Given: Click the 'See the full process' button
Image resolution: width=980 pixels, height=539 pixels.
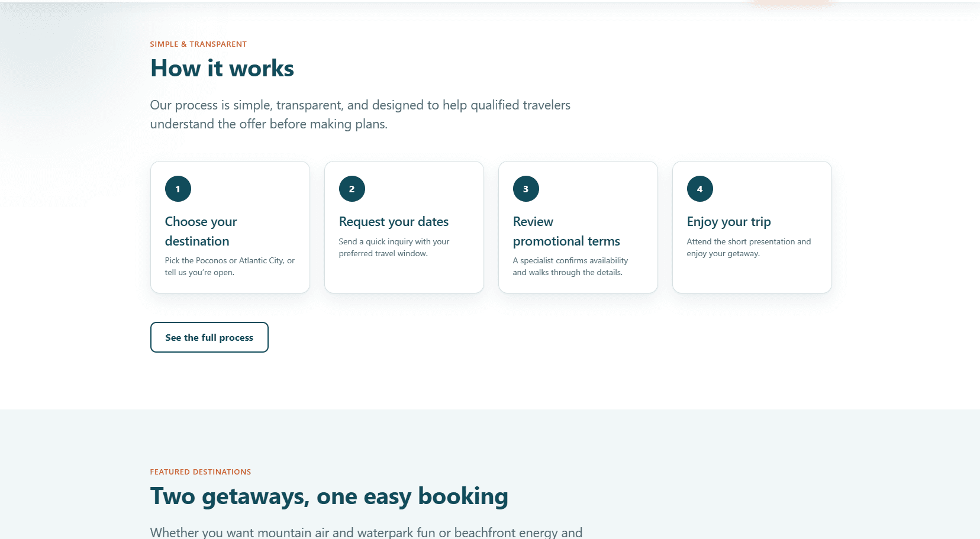Looking at the screenshot, I should tap(209, 337).
